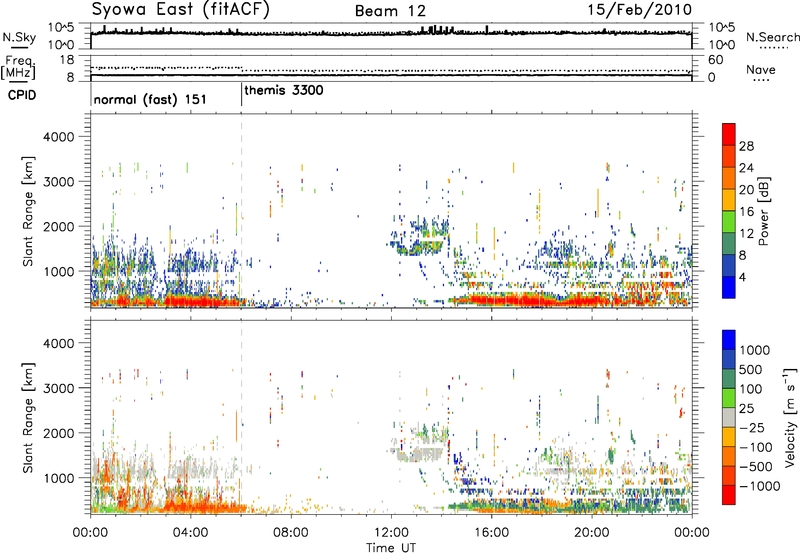Click the 'Nave' legend label
The width and height of the screenshot is (800, 554).
click(x=761, y=70)
